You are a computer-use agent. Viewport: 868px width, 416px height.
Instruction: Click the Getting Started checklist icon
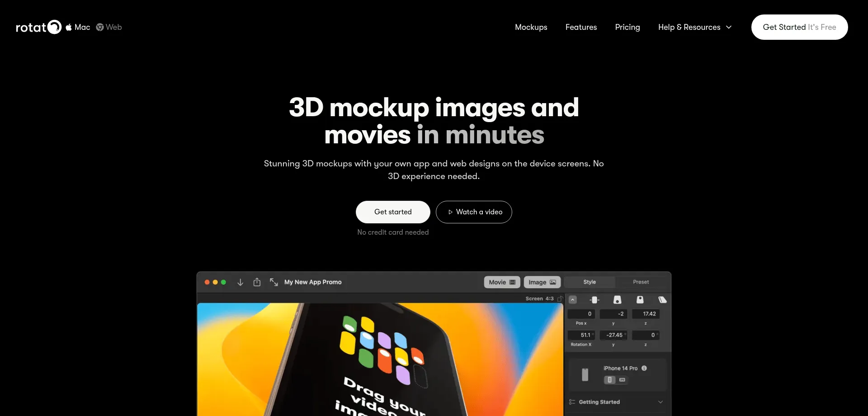coord(572,402)
